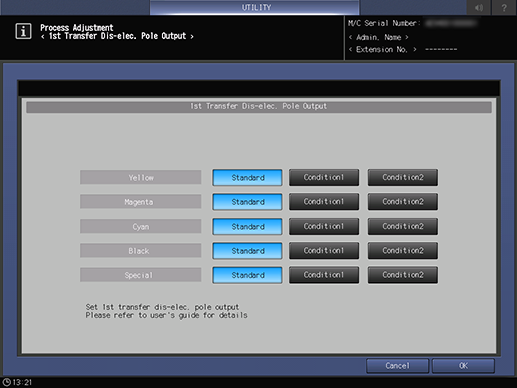517x388 pixels.
Task: Click the Black color label
Action: tap(141, 251)
